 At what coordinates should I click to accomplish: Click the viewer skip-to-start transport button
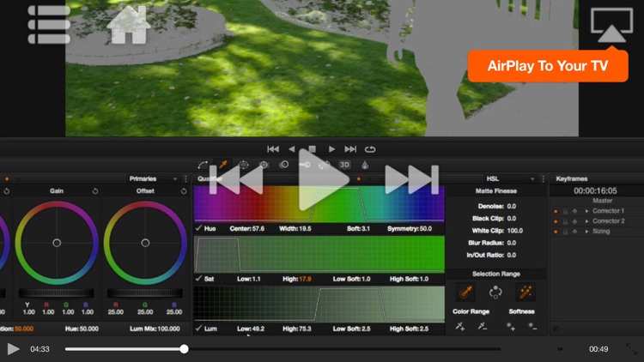273,149
